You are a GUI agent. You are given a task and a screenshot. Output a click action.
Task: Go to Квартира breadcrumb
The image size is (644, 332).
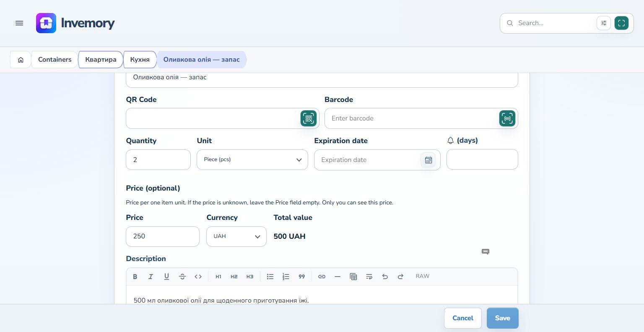[x=101, y=60]
